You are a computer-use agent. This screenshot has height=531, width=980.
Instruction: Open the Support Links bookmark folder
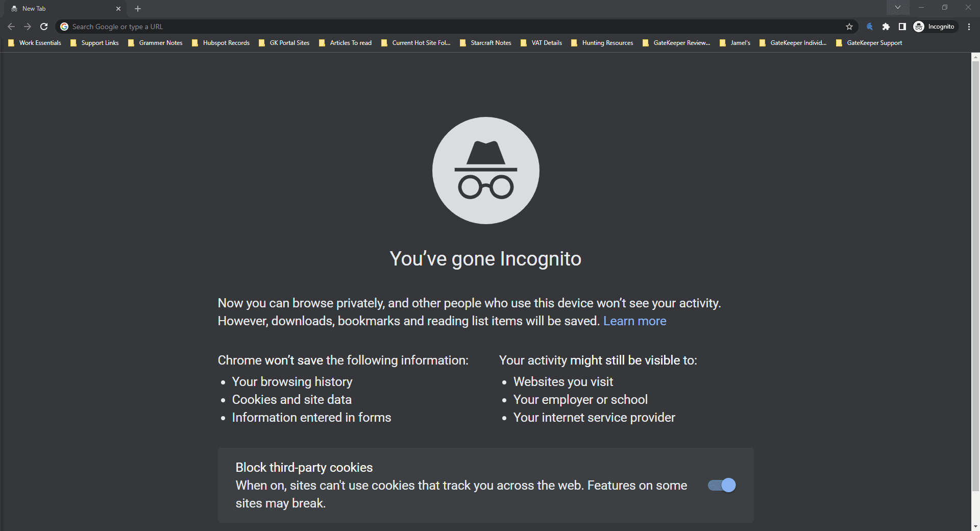tap(94, 43)
